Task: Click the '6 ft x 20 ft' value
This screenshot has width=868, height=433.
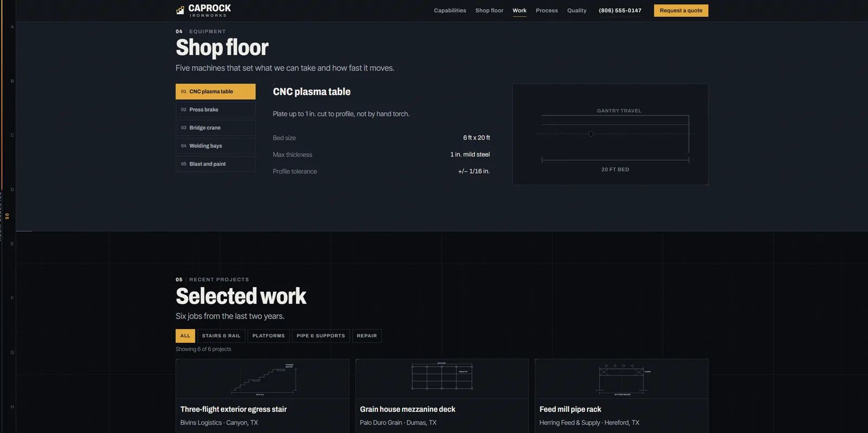Action: coord(476,138)
